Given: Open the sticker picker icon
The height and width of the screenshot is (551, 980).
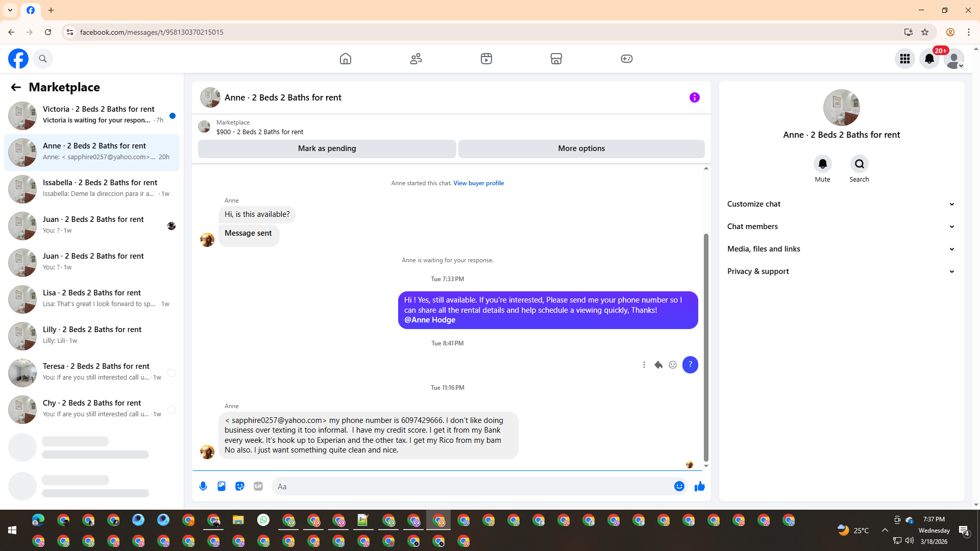Looking at the screenshot, I should click(x=240, y=486).
